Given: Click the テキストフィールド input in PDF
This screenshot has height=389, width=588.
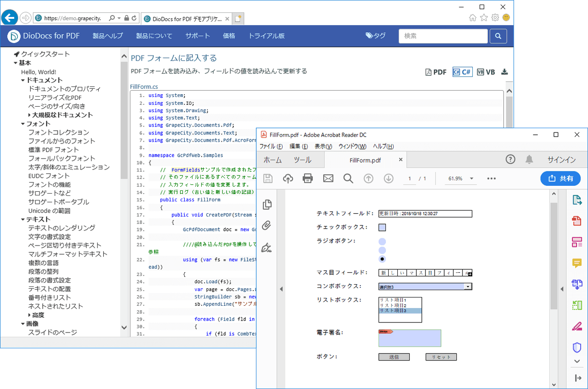Looking at the screenshot, I should tap(425, 213).
